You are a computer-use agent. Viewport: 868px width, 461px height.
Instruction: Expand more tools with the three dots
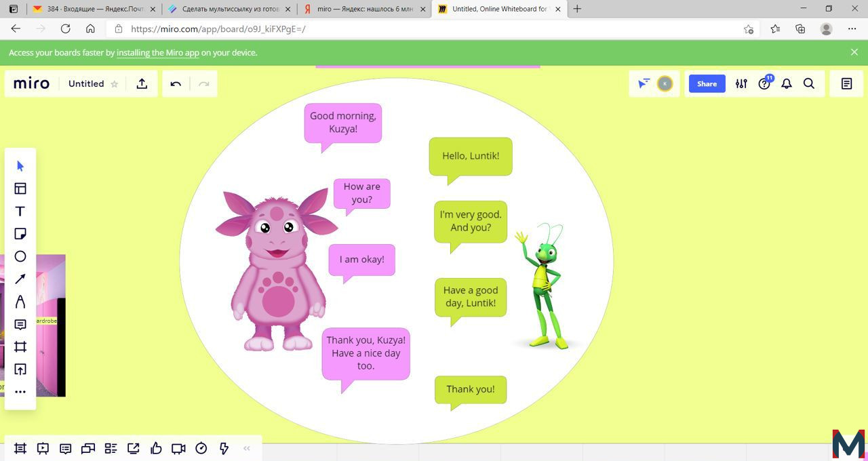tap(20, 392)
